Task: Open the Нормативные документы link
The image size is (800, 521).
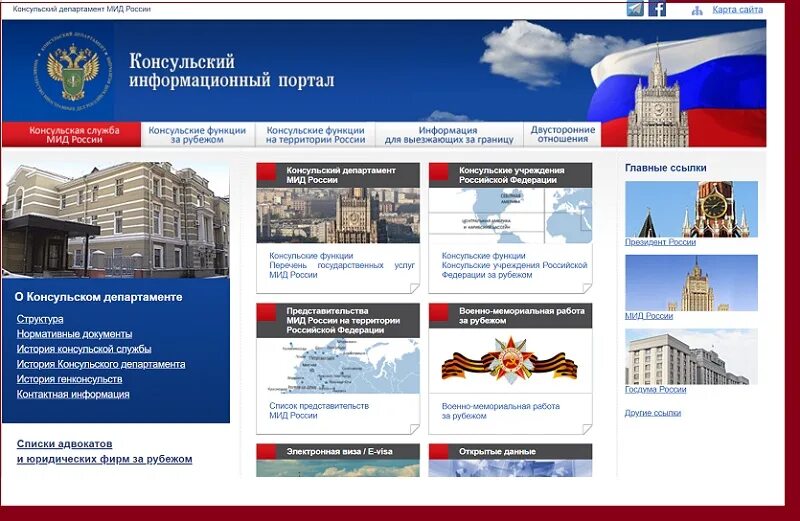Action: pyautogui.click(x=74, y=334)
